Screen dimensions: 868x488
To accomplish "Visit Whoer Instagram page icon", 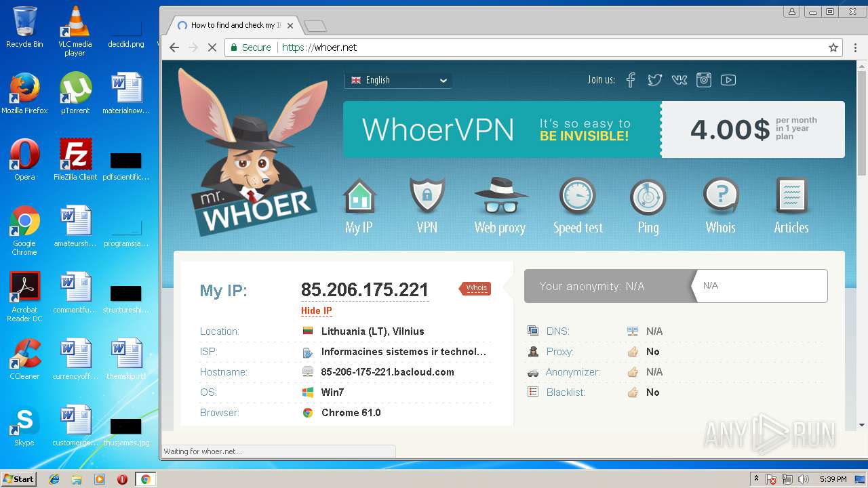I will pyautogui.click(x=704, y=80).
